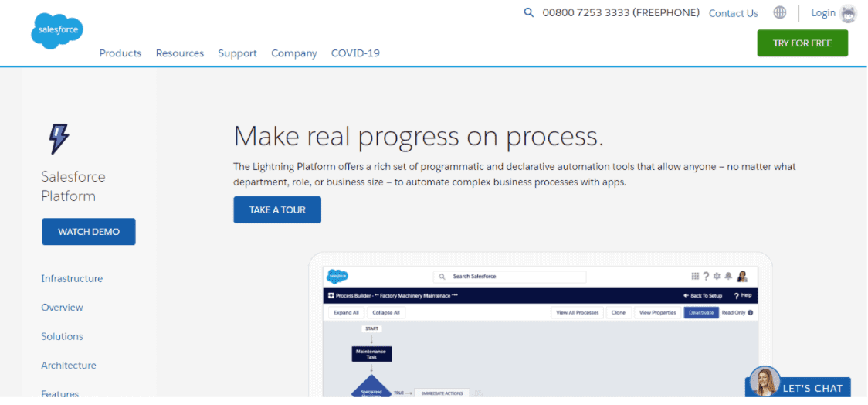Click the Clone button

(619, 312)
